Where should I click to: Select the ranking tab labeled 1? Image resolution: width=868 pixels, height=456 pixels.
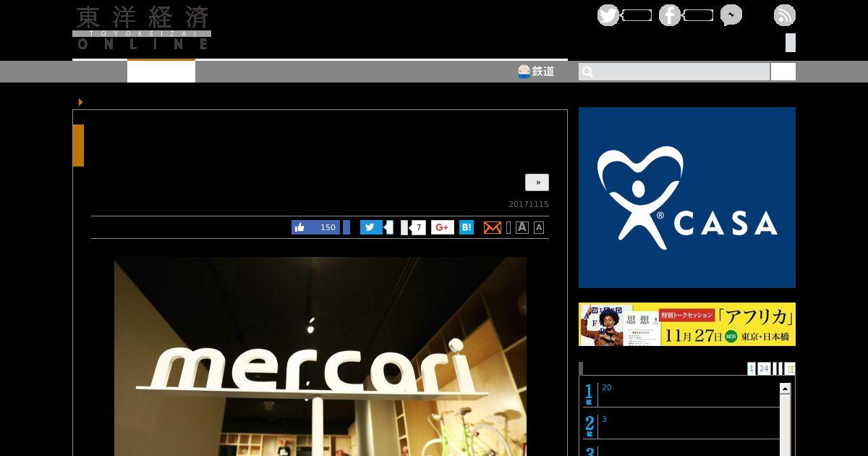coord(752,368)
